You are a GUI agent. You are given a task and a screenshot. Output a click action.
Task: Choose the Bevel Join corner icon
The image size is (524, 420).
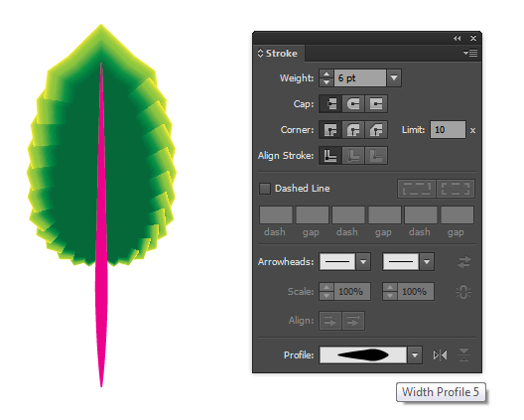click(x=376, y=130)
